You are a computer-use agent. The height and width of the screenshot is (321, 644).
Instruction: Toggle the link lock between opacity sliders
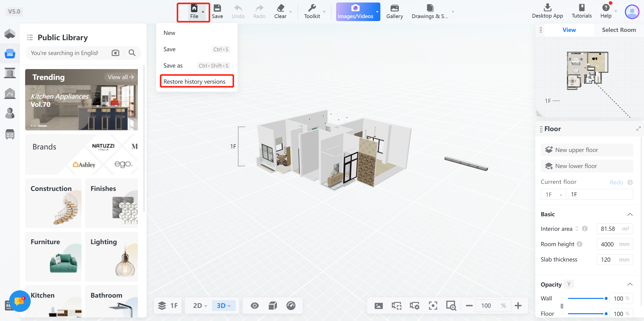pos(562,306)
